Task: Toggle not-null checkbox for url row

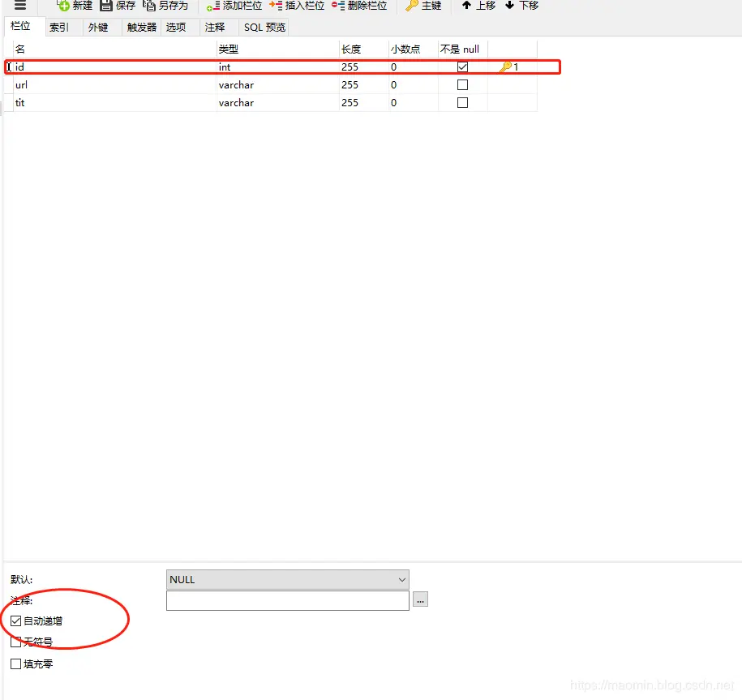Action: (x=462, y=84)
